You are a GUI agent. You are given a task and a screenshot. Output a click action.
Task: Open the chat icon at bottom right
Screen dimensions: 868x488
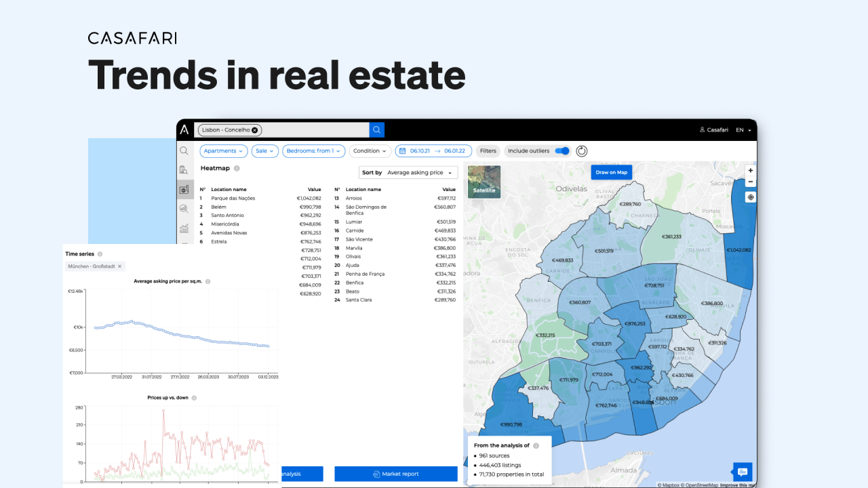point(743,472)
